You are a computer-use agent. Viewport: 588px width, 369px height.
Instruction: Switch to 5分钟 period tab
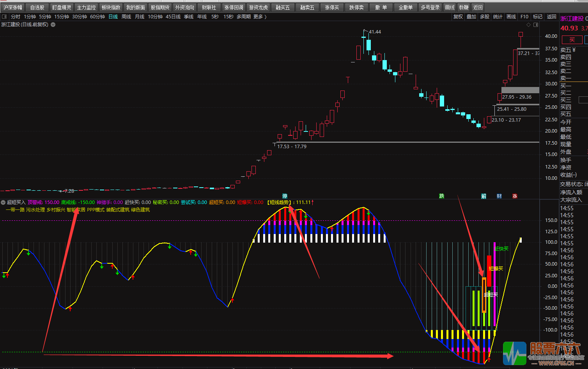click(x=45, y=17)
